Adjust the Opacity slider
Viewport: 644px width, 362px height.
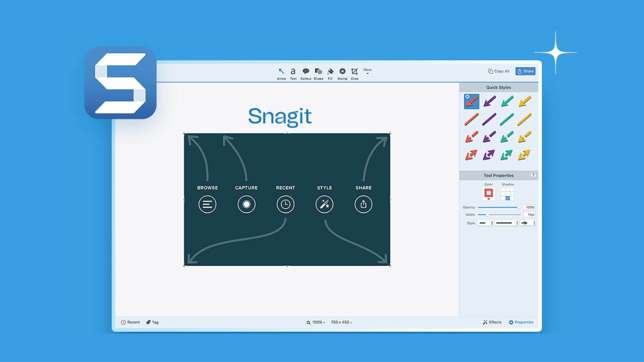tap(499, 207)
